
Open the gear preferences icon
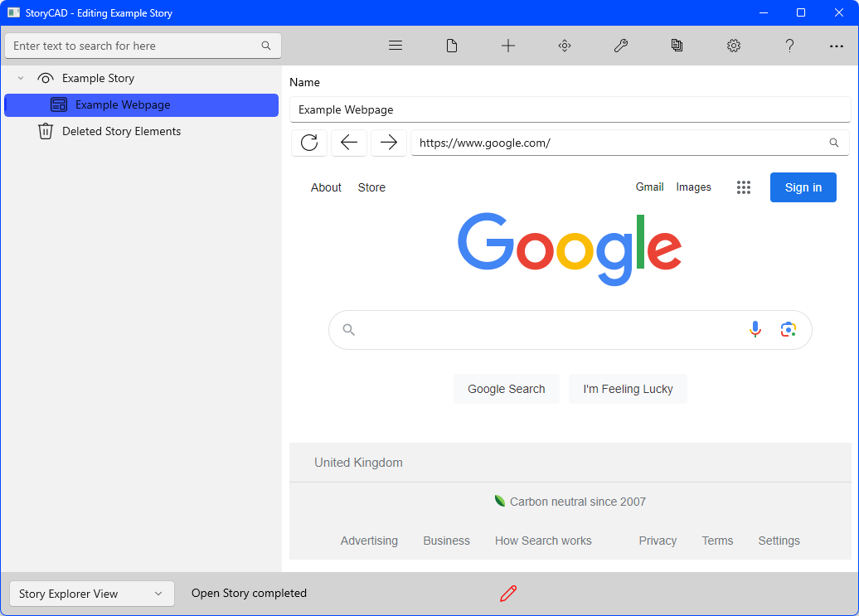734,46
